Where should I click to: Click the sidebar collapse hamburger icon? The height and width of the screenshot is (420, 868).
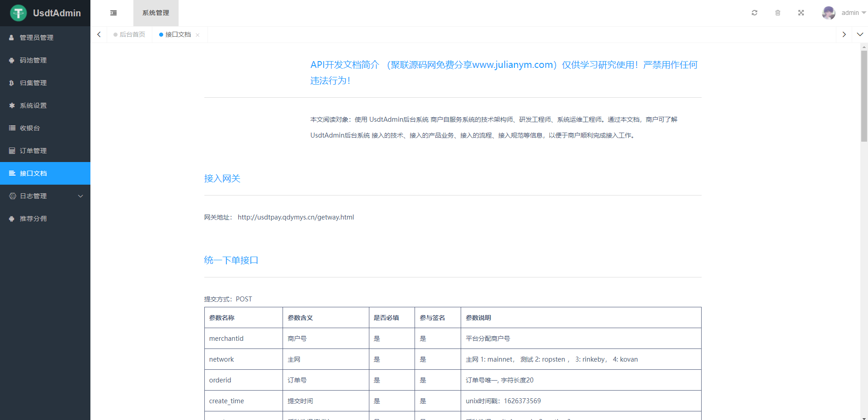[113, 13]
